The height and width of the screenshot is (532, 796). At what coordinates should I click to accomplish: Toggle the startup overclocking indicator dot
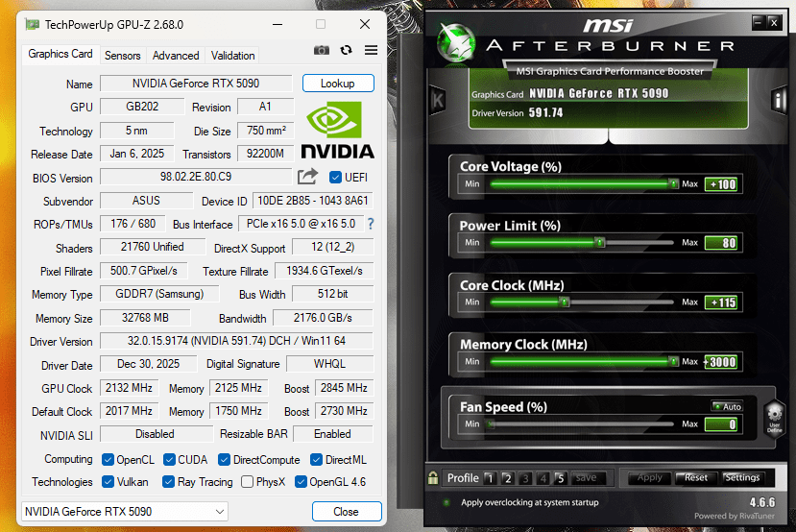(x=446, y=502)
